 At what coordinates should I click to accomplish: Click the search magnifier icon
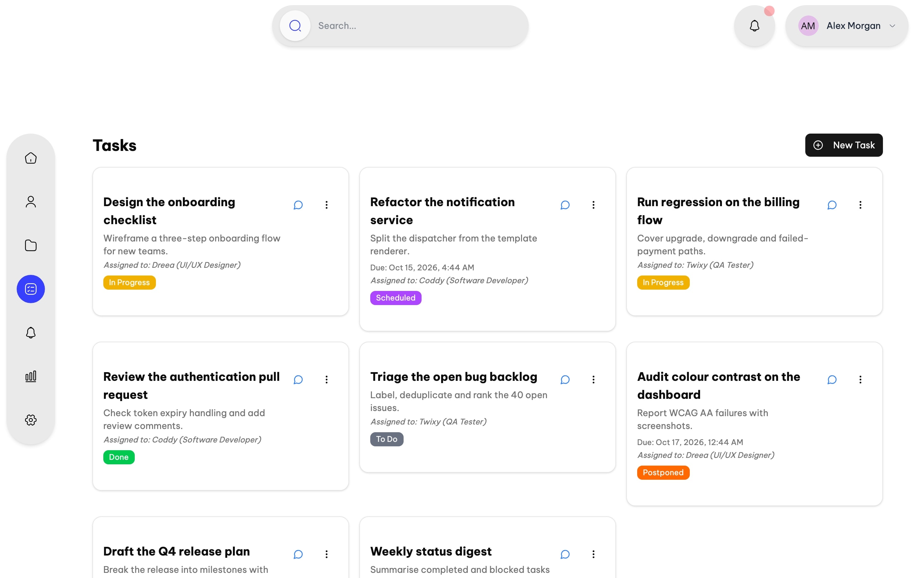[295, 26]
